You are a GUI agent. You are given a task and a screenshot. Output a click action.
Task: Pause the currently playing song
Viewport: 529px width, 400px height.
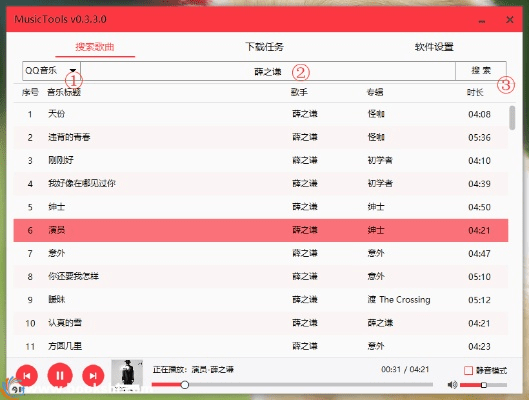60,375
